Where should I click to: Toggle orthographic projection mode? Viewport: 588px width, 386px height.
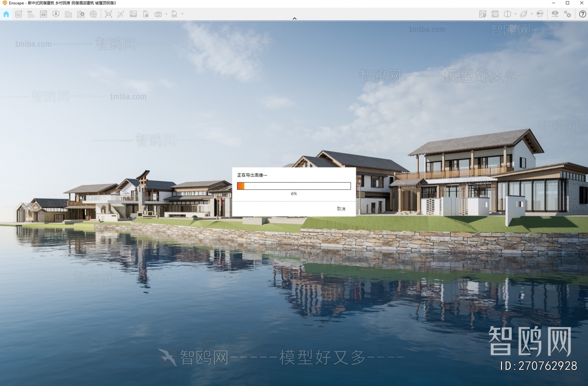coord(507,14)
